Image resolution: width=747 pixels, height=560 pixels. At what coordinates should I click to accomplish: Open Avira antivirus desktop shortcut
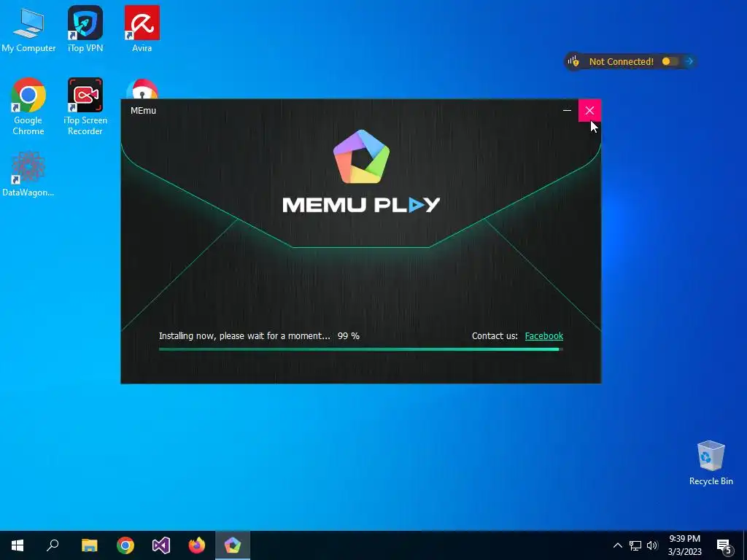click(142, 29)
